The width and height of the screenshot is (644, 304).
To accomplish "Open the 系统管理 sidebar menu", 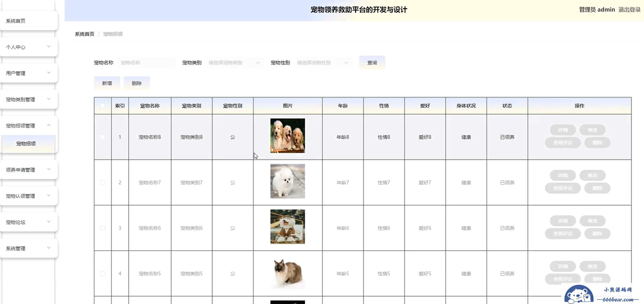I will coord(29,248).
